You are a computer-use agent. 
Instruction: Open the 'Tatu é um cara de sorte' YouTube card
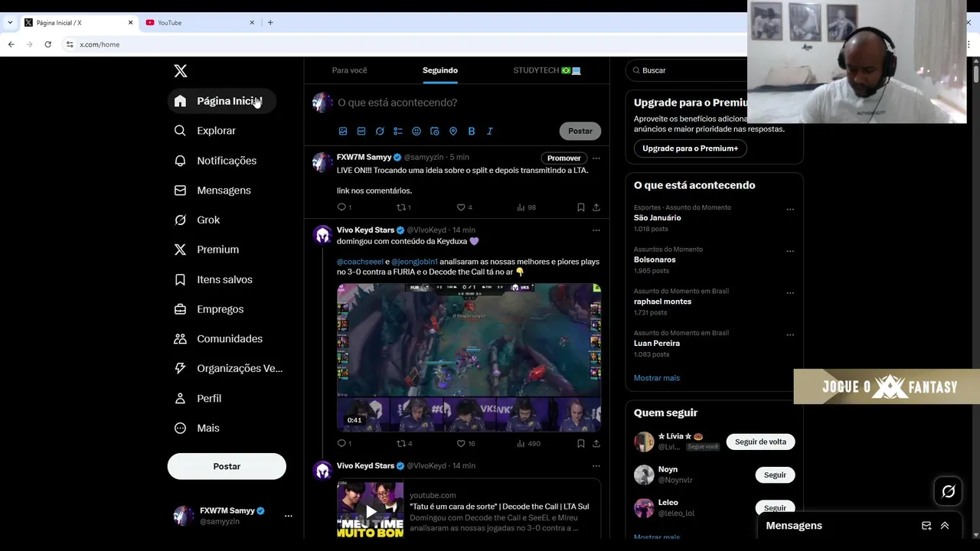[469, 509]
